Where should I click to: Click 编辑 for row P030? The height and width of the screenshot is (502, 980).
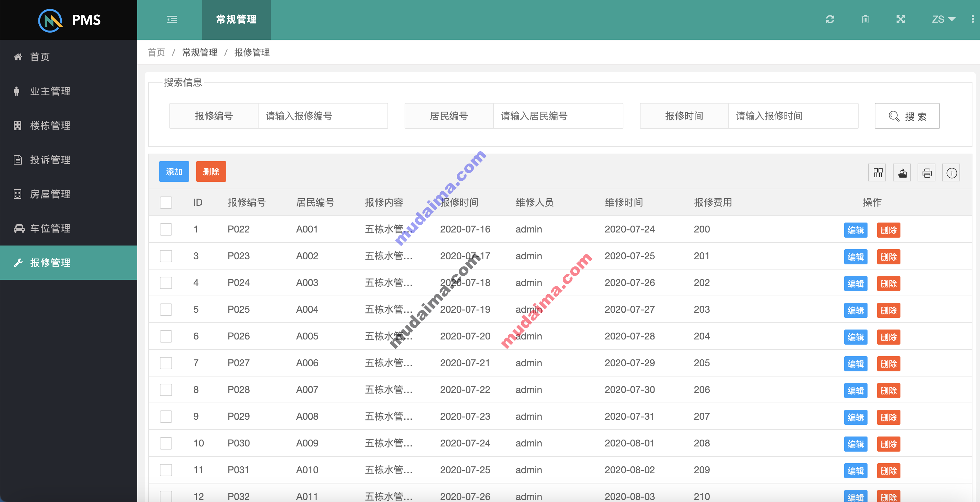[856, 444]
